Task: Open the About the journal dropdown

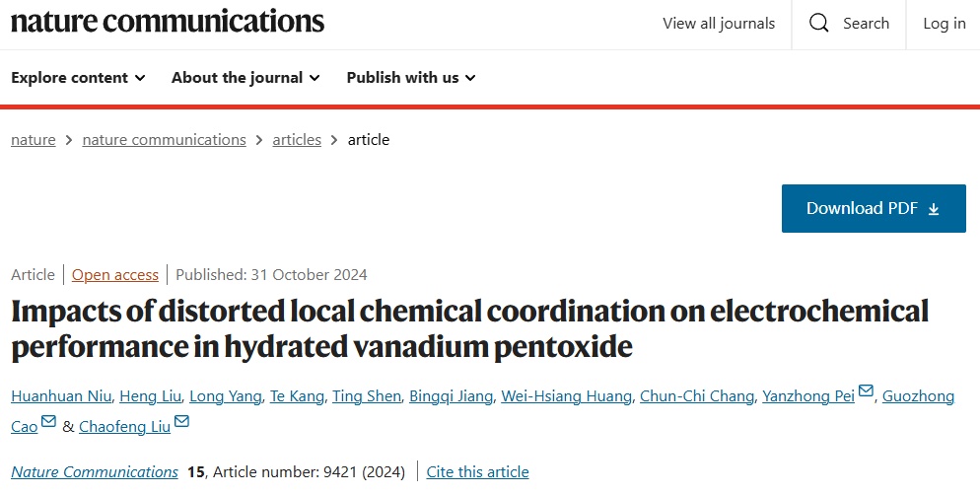Action: point(245,78)
